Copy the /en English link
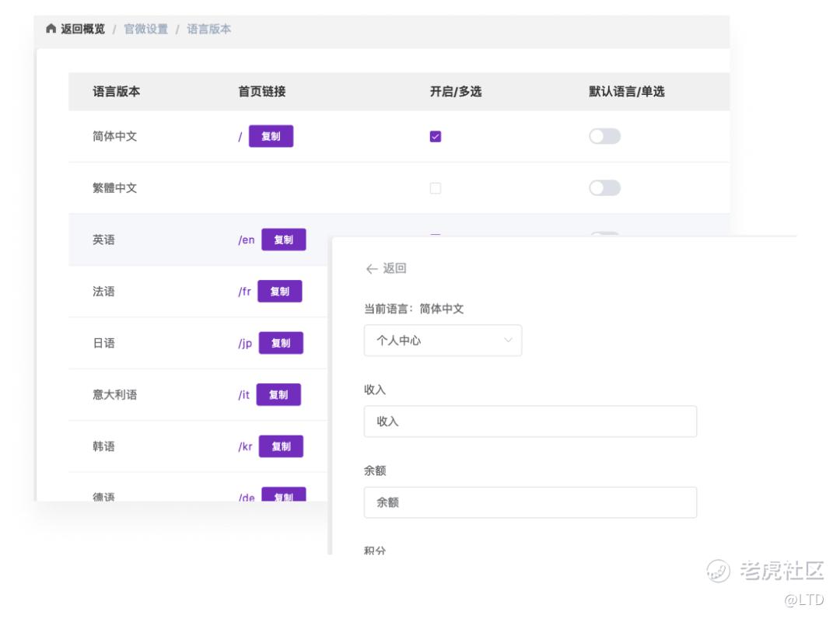Viewport: 840px width, 619px height. click(283, 240)
